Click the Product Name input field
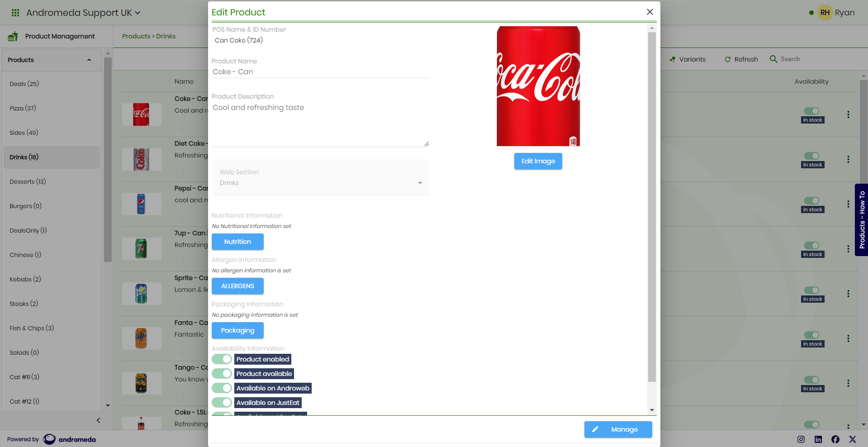 point(321,72)
